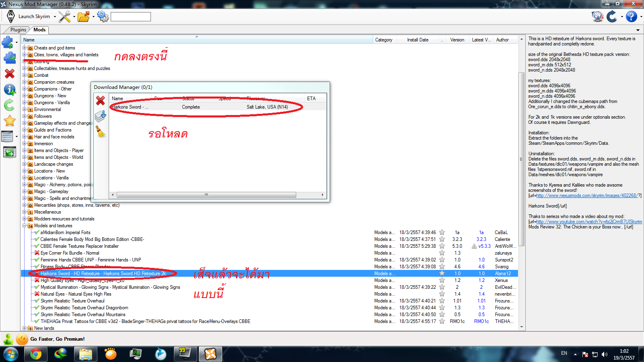Select the Fitness Body mod row

[x=269, y=267]
